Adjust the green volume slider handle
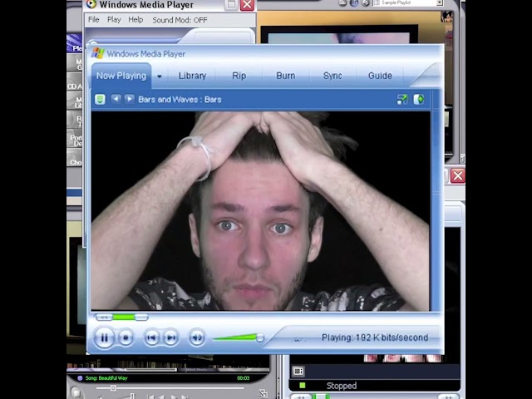Image resolution: width=532 pixels, height=399 pixels. (260, 337)
